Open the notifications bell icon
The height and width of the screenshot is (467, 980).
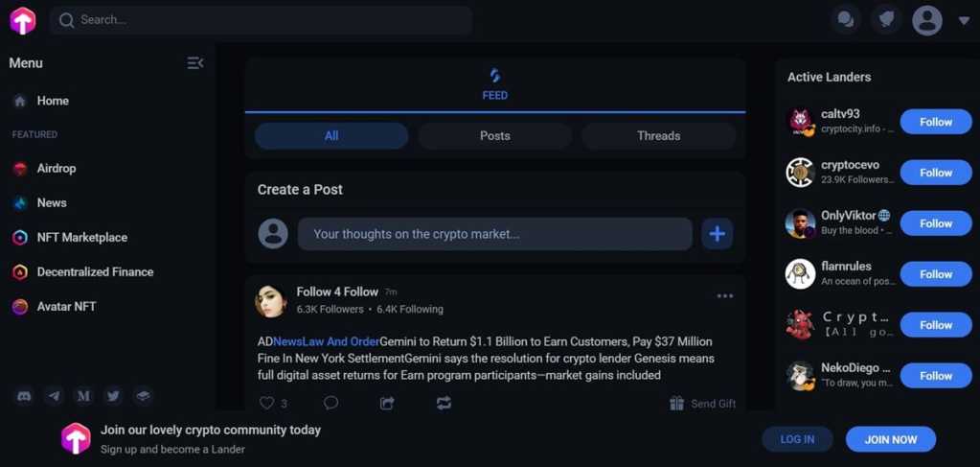[x=885, y=19]
